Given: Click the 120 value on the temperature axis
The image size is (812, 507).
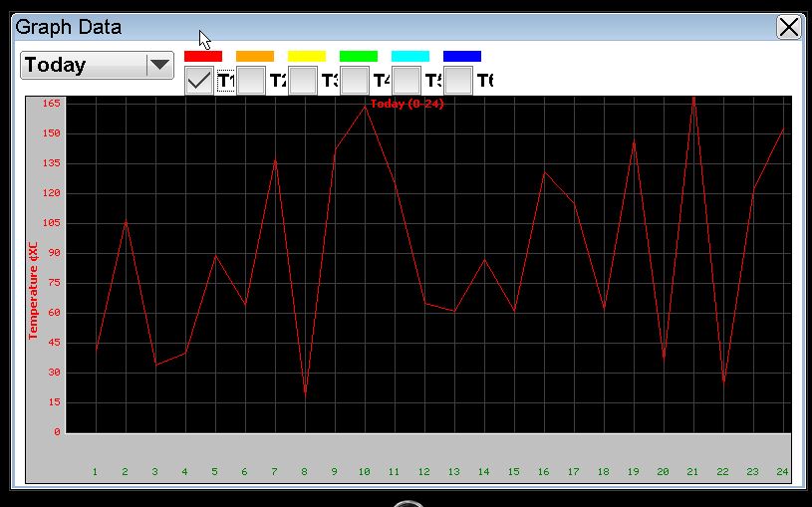Looking at the screenshot, I should 51,193.
